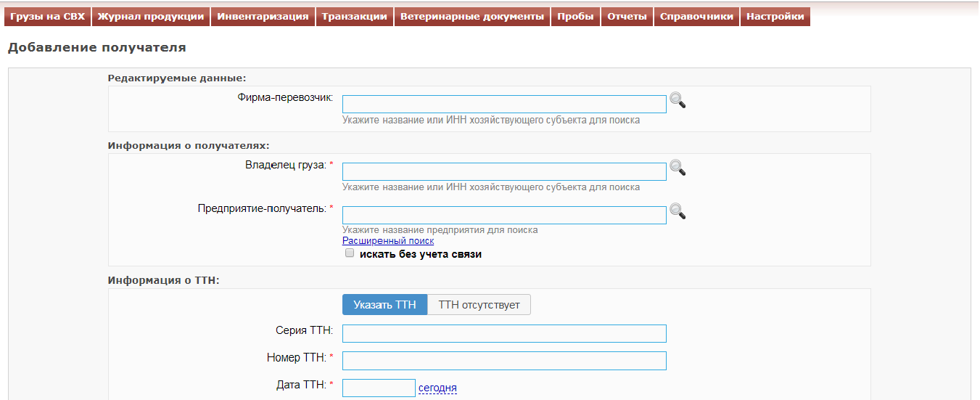Image resolution: width=980 pixels, height=400 pixels.
Task: Select 'Указать ТТН' toggle button
Action: [384, 305]
